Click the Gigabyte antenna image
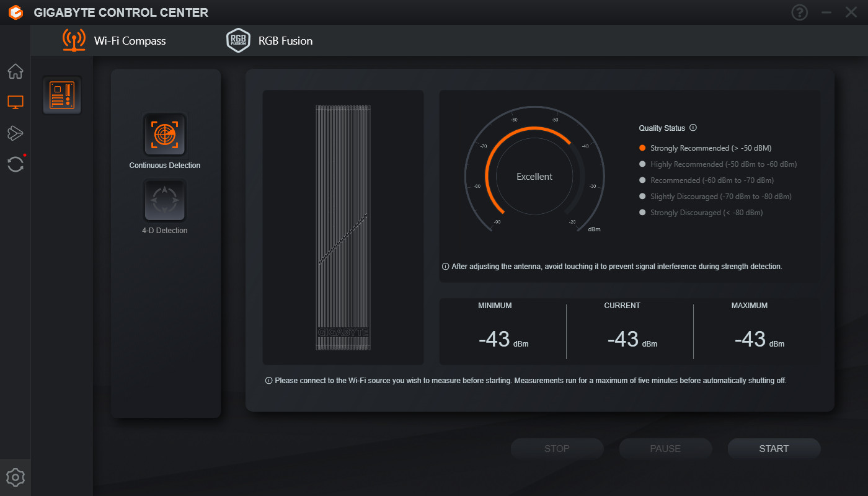 pyautogui.click(x=343, y=228)
